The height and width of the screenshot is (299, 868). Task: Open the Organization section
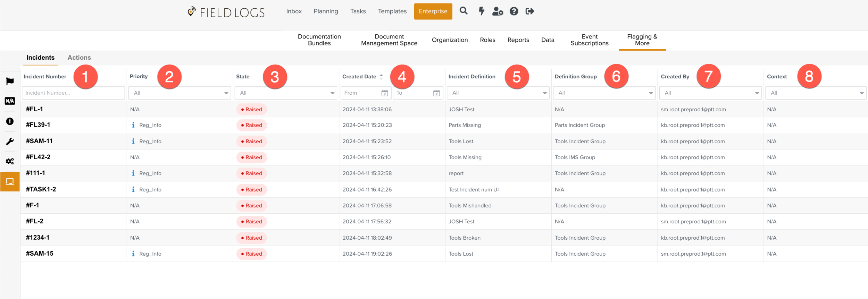pyautogui.click(x=450, y=40)
